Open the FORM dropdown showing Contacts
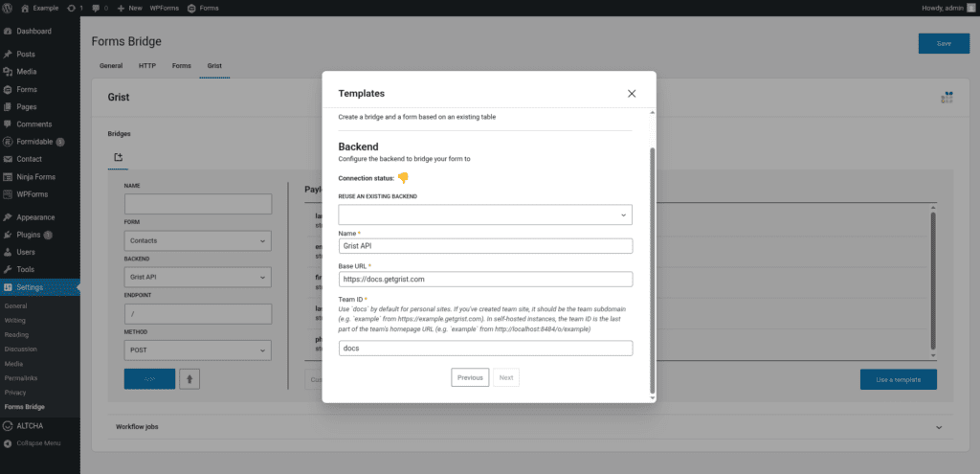 coord(198,240)
